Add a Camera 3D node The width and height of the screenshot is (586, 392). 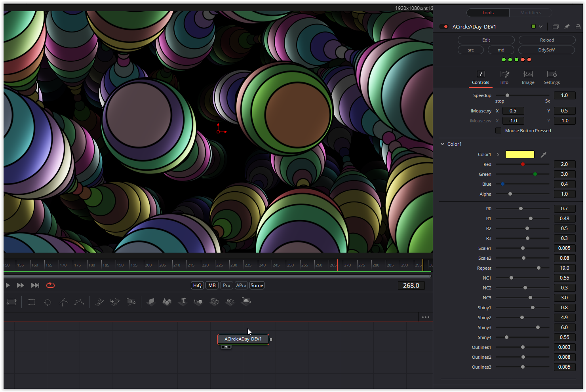[x=214, y=302]
